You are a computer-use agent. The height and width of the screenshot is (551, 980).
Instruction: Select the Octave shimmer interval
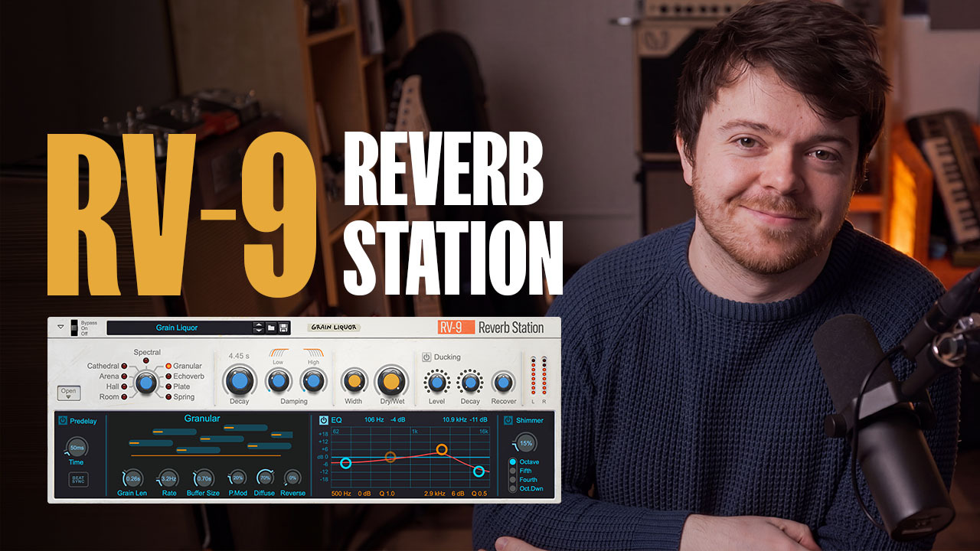(513, 462)
